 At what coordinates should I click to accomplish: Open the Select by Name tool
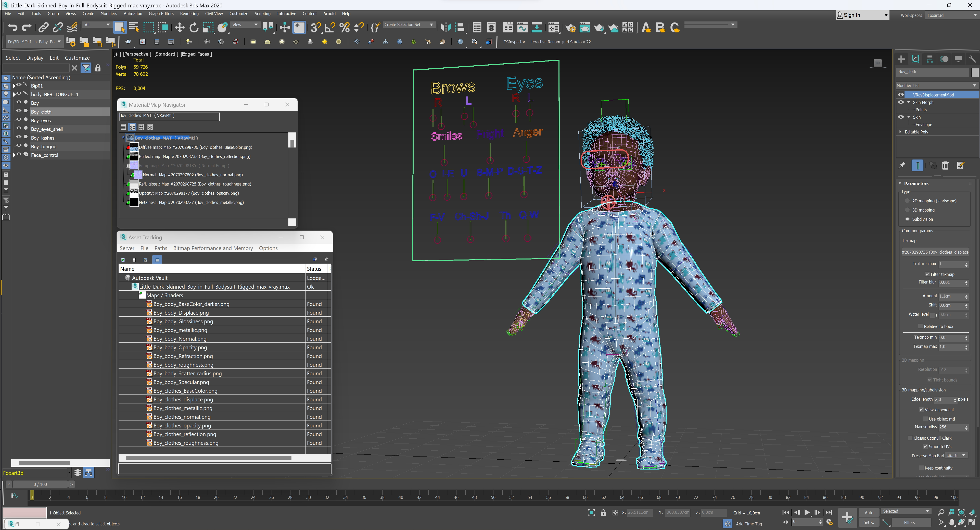tap(134, 27)
